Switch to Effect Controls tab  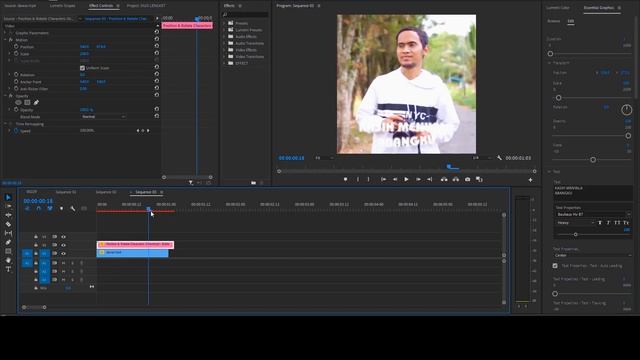pyautogui.click(x=101, y=6)
